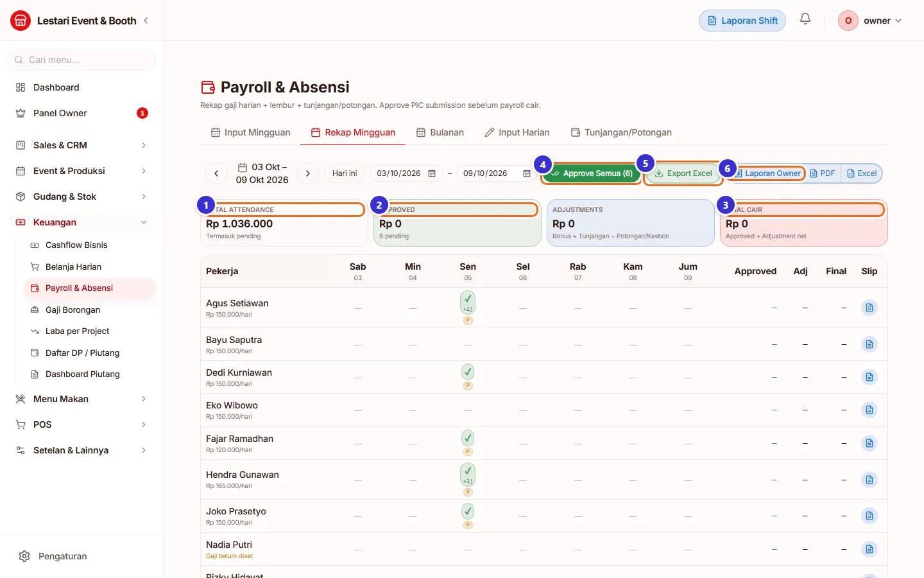Image resolution: width=924 pixels, height=578 pixels.
Task: Open Pengaturan settings
Action: [82, 556]
